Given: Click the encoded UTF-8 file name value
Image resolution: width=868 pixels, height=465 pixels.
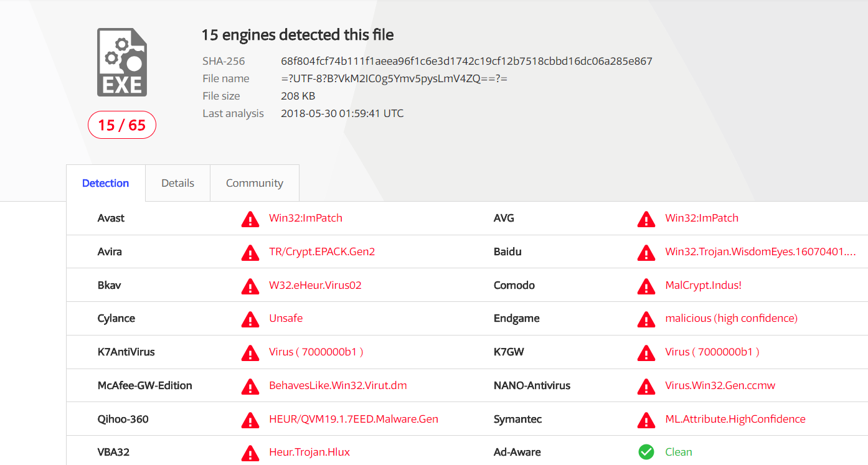Looking at the screenshot, I should [x=394, y=78].
